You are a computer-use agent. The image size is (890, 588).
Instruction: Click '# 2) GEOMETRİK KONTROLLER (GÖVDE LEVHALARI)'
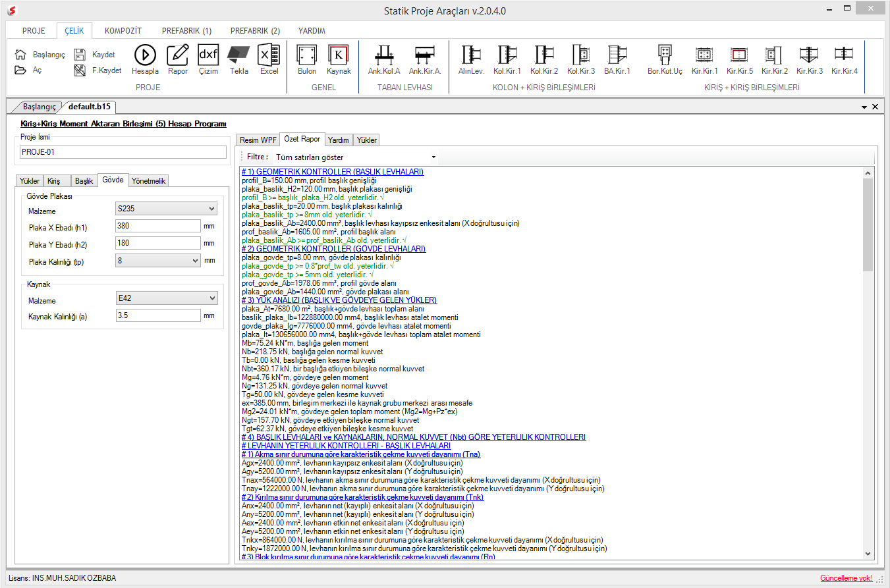pos(333,249)
